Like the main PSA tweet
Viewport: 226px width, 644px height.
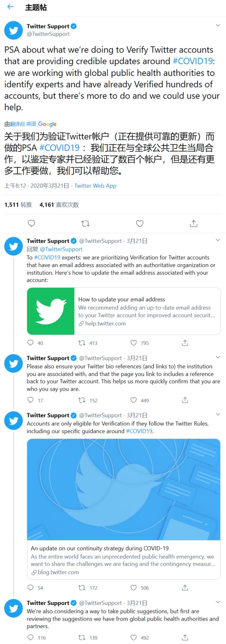[139, 223]
